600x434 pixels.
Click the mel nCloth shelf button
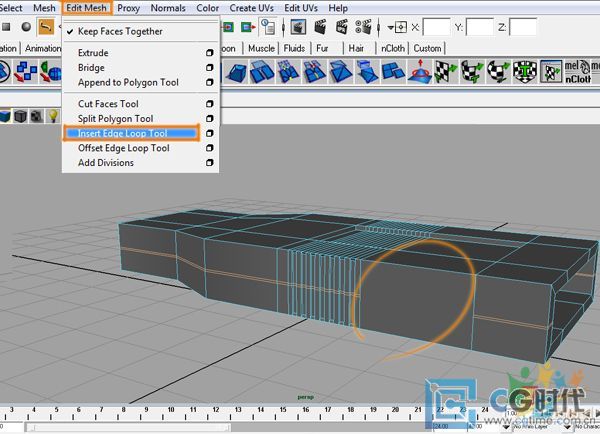tap(578, 72)
